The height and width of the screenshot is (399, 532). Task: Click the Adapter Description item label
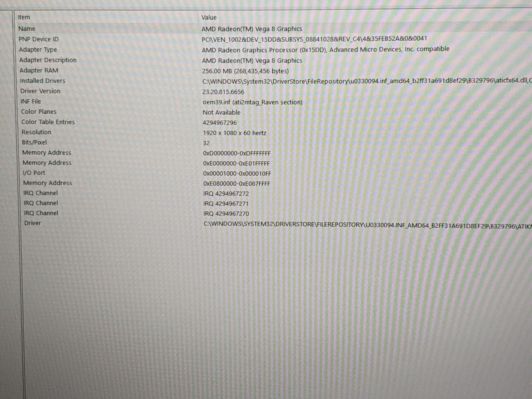pos(48,60)
